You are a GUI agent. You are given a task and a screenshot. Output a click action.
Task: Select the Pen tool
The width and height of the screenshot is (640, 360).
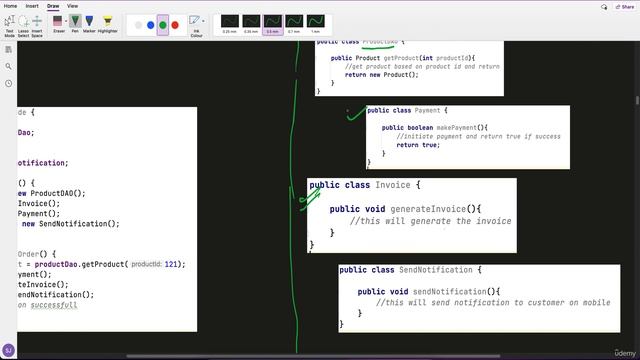pos(75,24)
